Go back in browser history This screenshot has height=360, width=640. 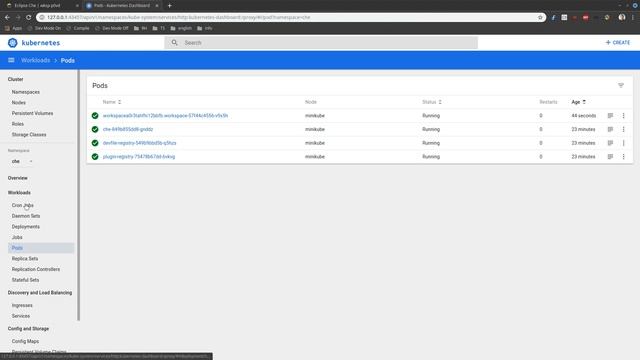[x=7, y=17]
